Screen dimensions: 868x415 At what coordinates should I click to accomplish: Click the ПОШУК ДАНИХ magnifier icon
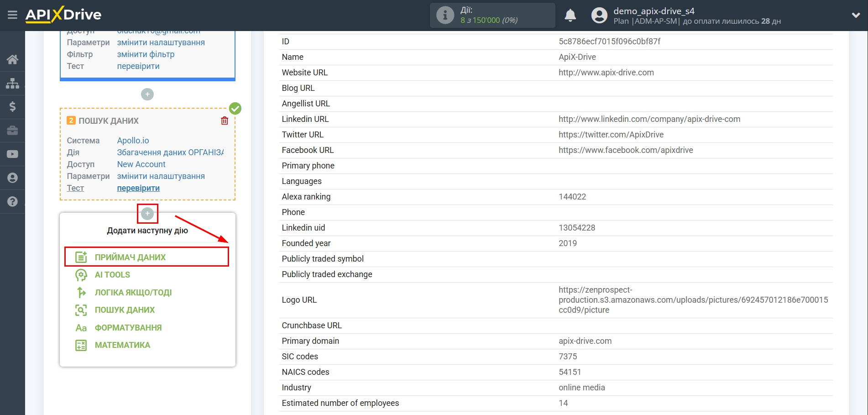tap(81, 310)
